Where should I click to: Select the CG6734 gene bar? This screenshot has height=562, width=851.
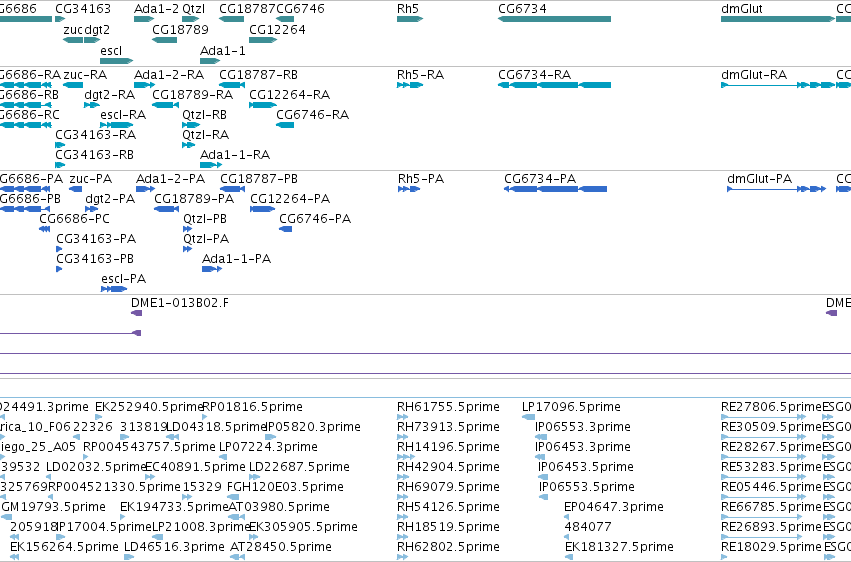coord(554,19)
